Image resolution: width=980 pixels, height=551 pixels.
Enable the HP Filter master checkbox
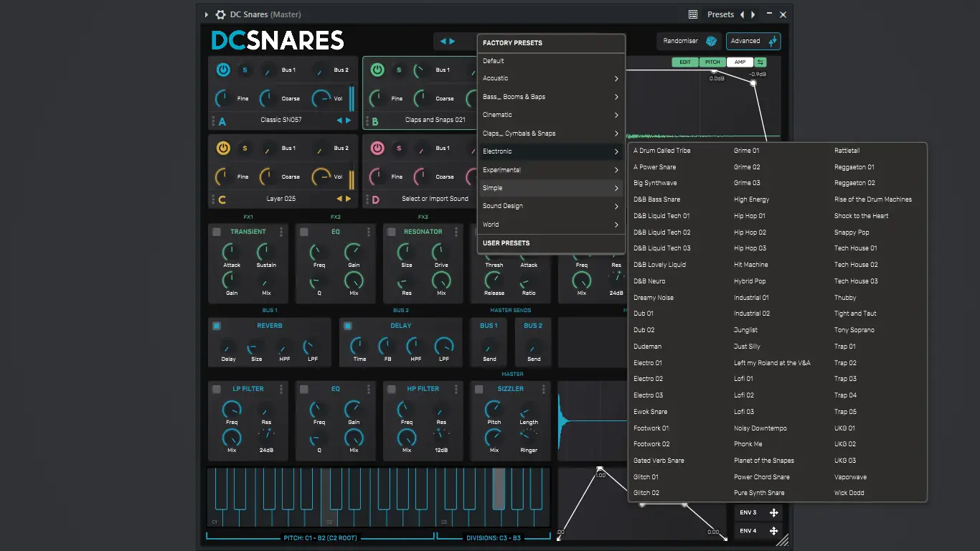pyautogui.click(x=391, y=389)
